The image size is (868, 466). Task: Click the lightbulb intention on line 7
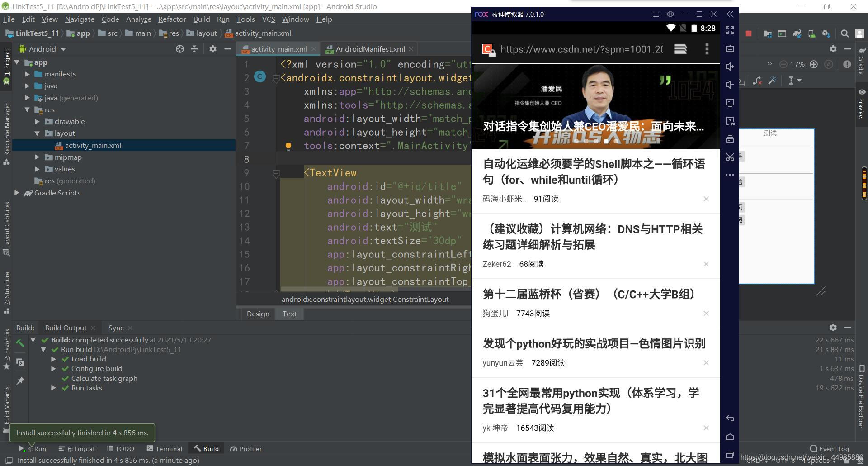(288, 146)
